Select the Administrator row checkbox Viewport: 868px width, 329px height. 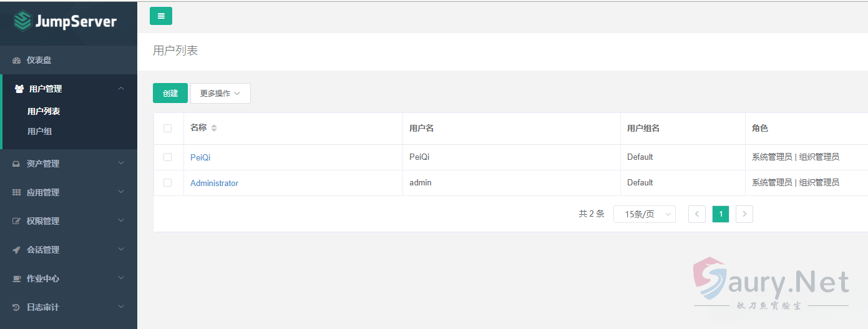tap(167, 183)
